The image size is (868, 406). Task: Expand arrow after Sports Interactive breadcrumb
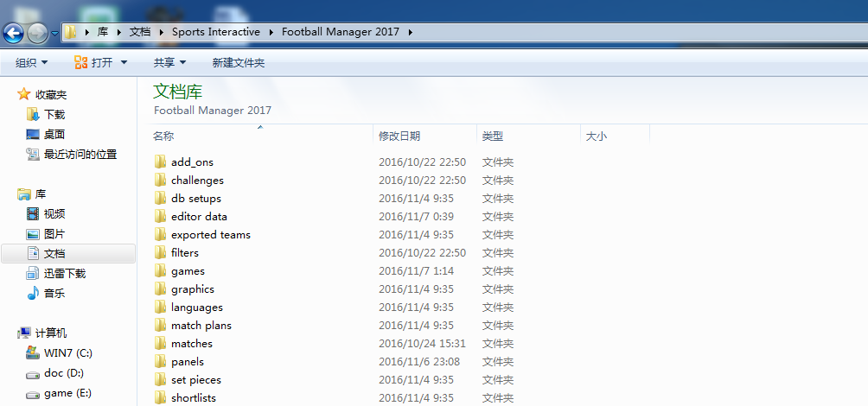[x=271, y=32]
